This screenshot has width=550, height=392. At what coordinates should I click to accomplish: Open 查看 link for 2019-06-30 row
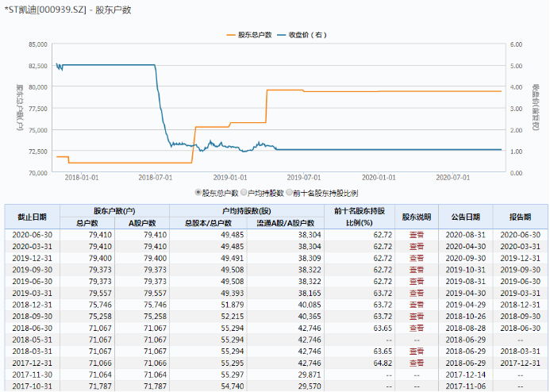417,281
